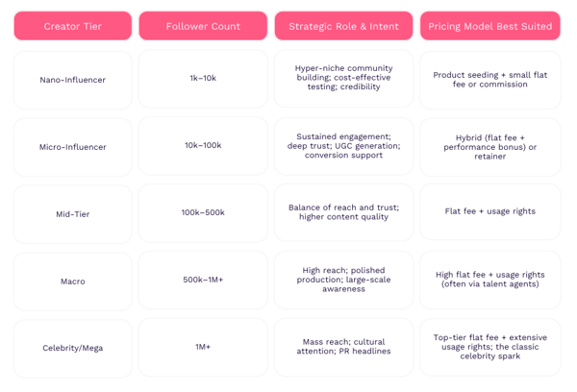The image size is (577, 392).
Task: Select the Mass reach; cultural attention cell
Action: [x=343, y=347]
